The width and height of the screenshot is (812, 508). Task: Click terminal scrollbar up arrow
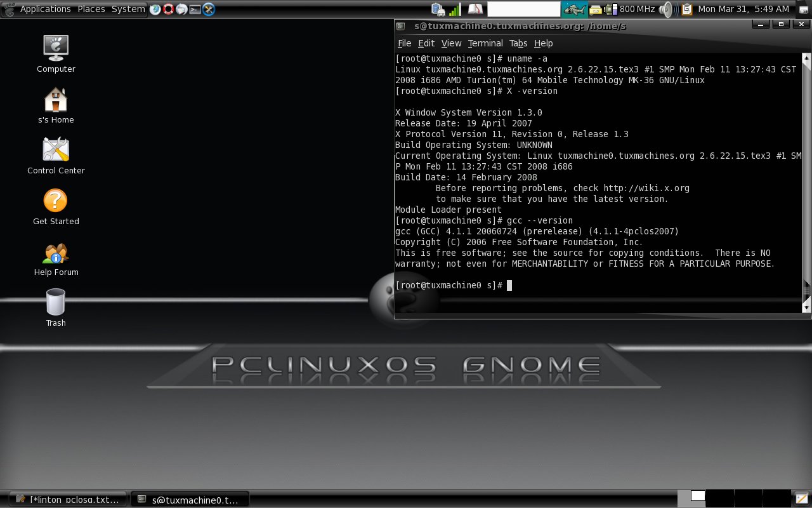coord(806,58)
